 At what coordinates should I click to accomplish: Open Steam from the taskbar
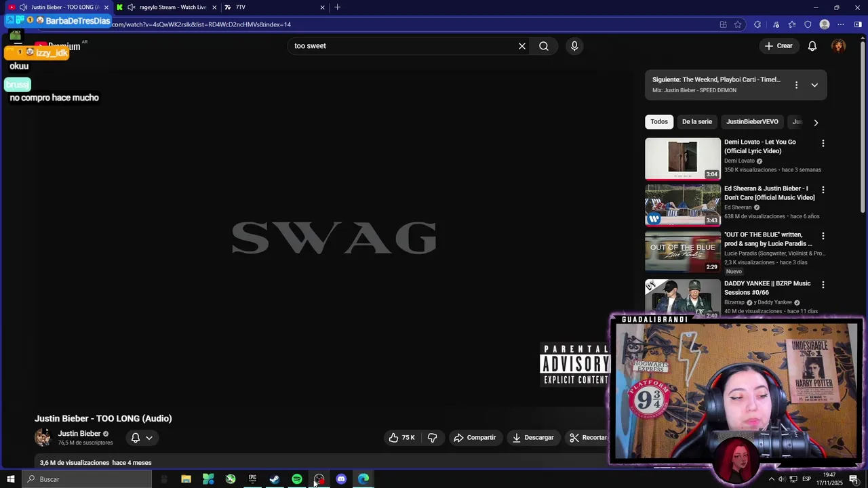(x=275, y=479)
